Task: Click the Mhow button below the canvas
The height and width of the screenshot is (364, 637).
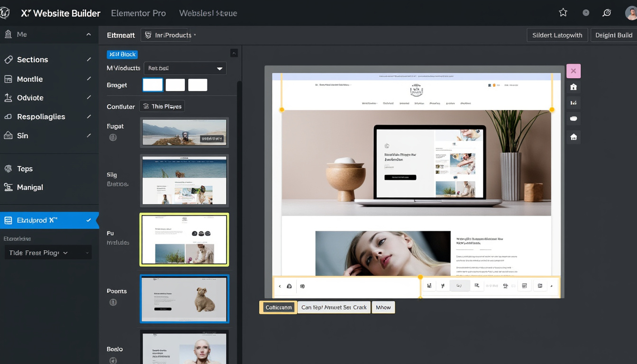Action: pyautogui.click(x=383, y=307)
